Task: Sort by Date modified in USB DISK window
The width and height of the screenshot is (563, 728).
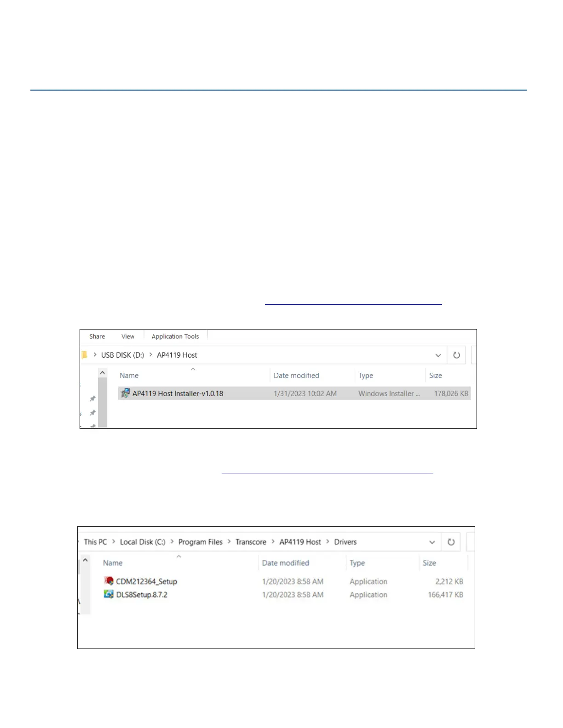Action: pos(296,375)
